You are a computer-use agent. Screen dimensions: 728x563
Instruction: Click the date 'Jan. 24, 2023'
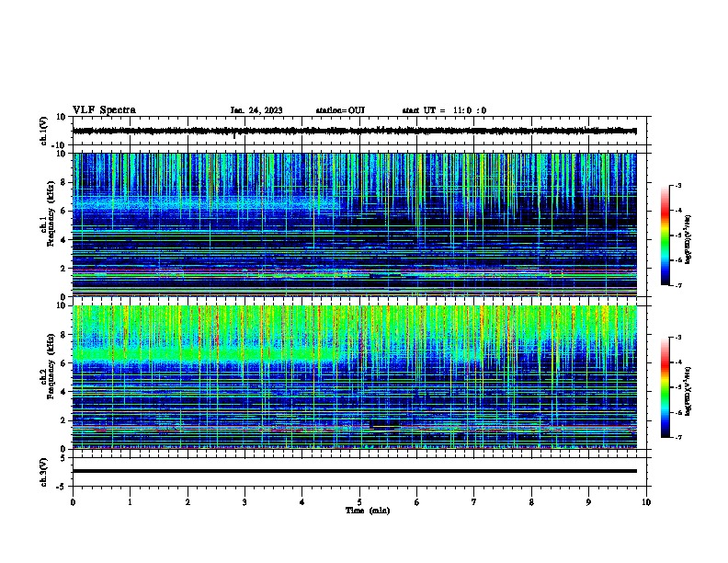click(x=256, y=110)
